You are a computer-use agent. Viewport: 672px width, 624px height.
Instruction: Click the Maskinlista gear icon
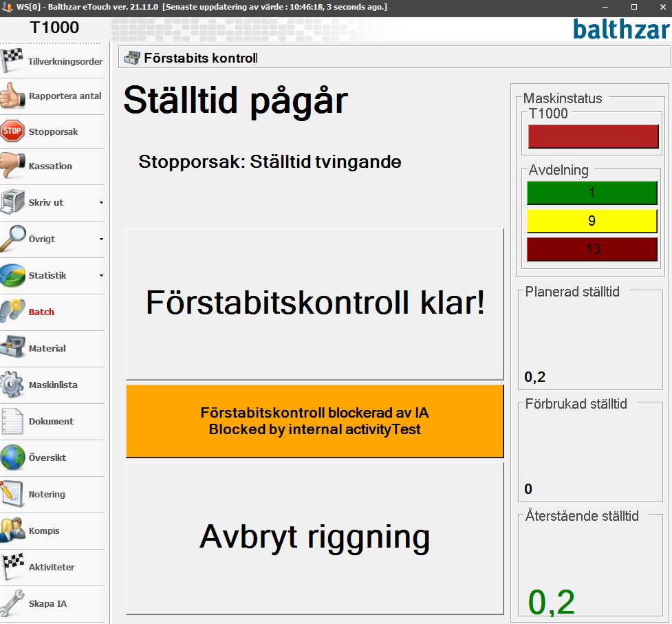tap(12, 384)
